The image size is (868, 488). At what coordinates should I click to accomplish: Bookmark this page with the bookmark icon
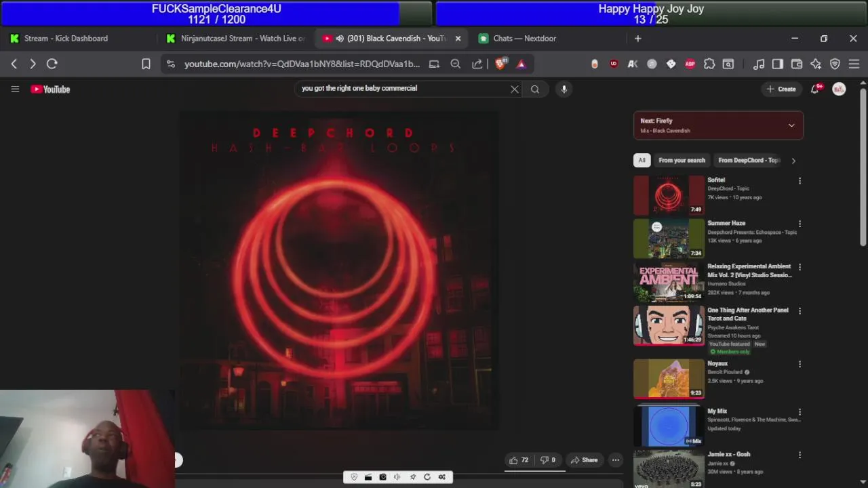click(x=146, y=64)
